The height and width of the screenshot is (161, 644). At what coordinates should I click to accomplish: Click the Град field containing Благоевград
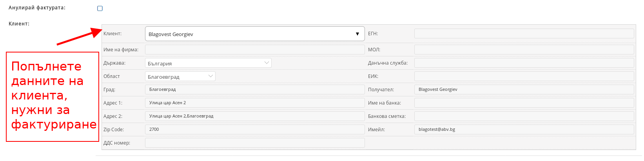(255, 90)
